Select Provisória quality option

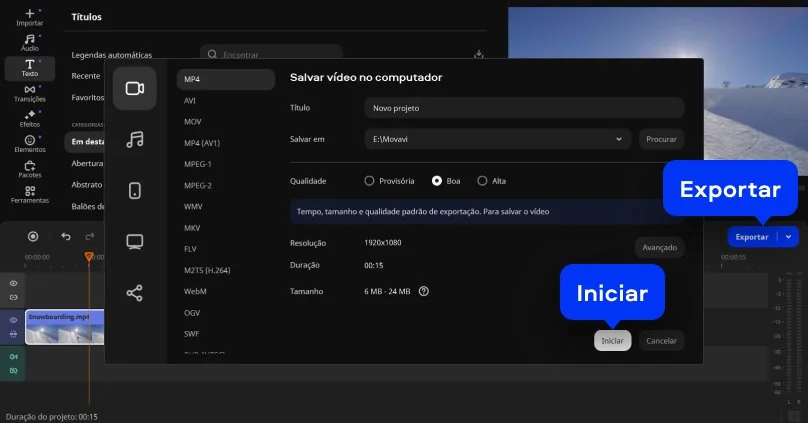(x=369, y=181)
